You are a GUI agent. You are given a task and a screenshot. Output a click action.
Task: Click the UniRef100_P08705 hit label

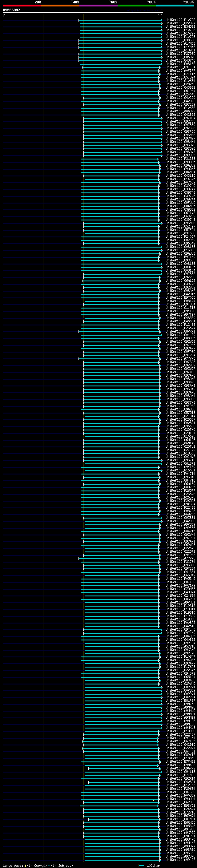[x=180, y=487]
